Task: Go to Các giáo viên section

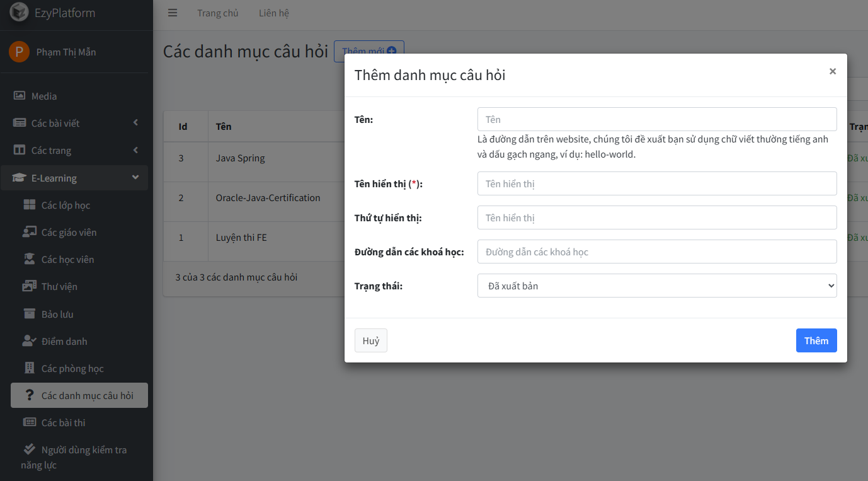Action: pyautogui.click(x=69, y=232)
